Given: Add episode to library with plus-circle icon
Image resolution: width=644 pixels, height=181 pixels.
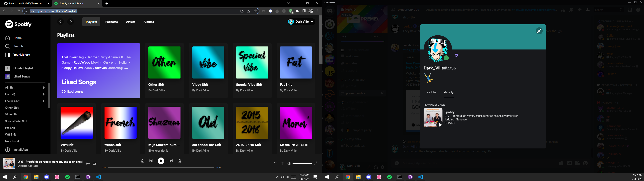Looking at the screenshot, I should pos(88,164).
